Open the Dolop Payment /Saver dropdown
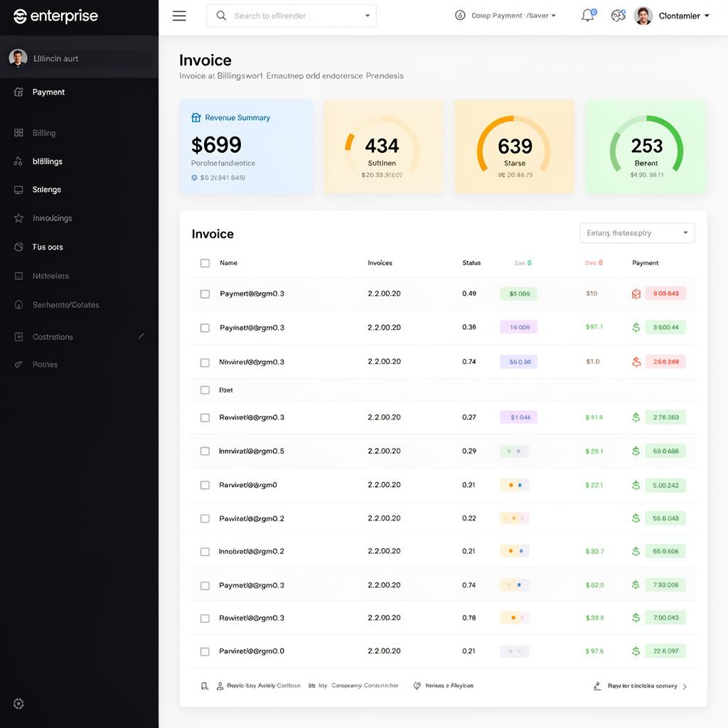 pyautogui.click(x=513, y=16)
